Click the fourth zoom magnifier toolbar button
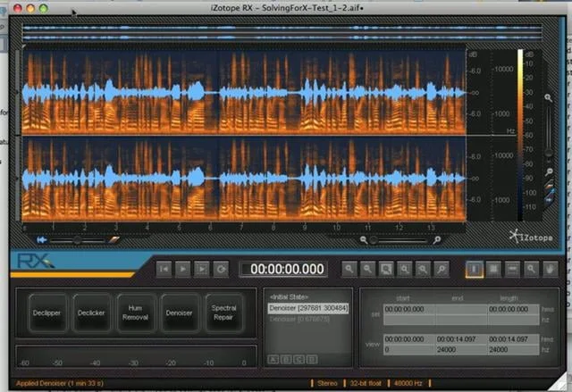Viewport: 572px width, 392px height. click(404, 269)
